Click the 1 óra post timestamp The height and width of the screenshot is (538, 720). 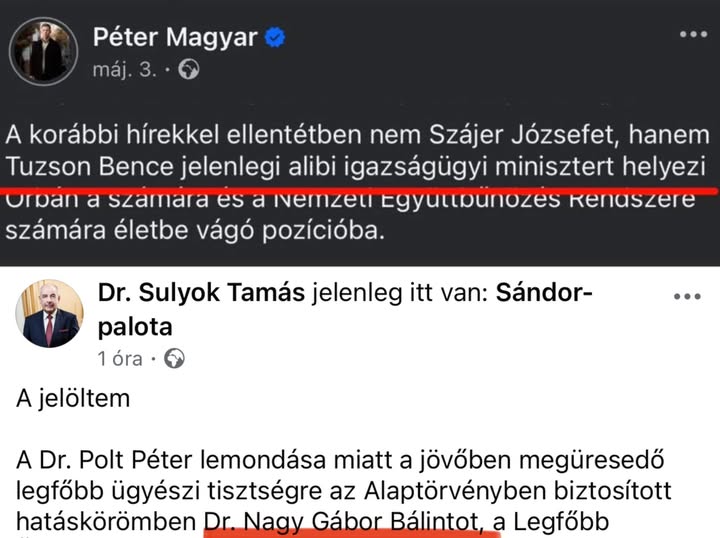120,358
